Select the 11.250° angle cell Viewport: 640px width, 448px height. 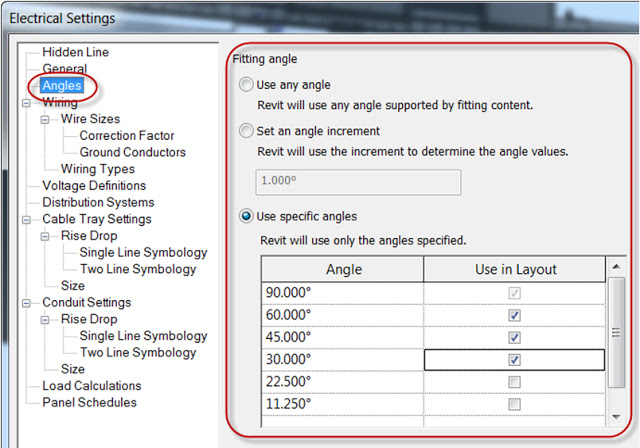(342, 404)
